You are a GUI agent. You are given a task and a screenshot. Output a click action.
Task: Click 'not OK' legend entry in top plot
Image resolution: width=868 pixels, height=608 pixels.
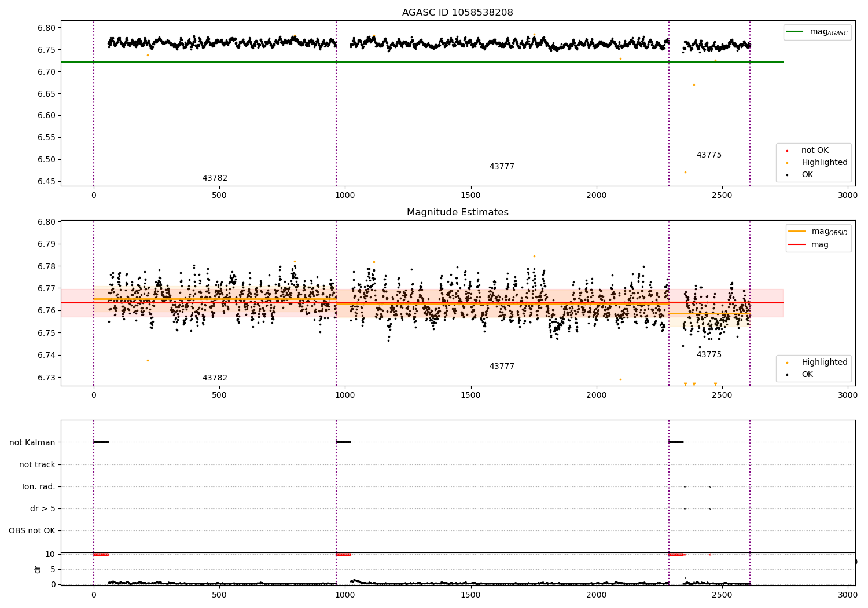(809, 151)
